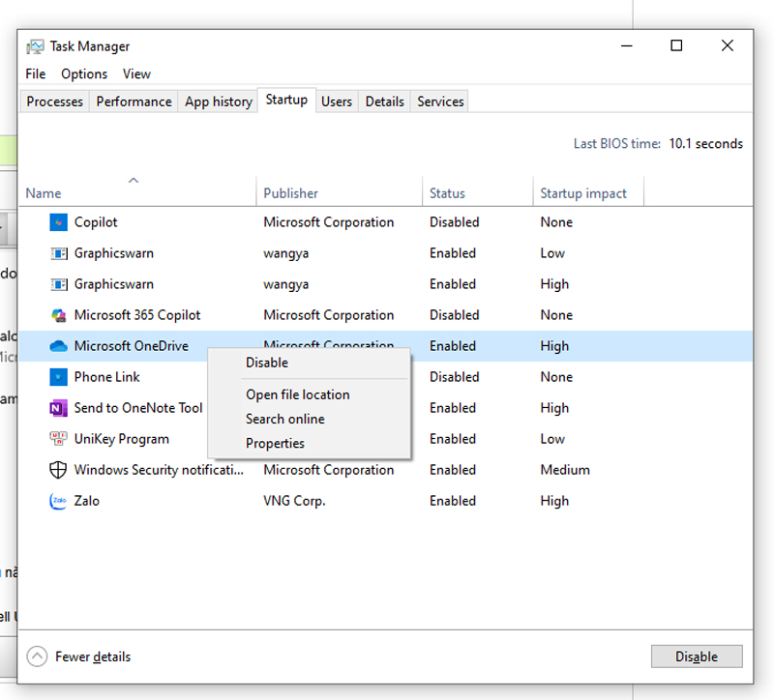The image size is (774, 700).
Task: Select the Microsoft OneDrive row name
Action: (132, 346)
